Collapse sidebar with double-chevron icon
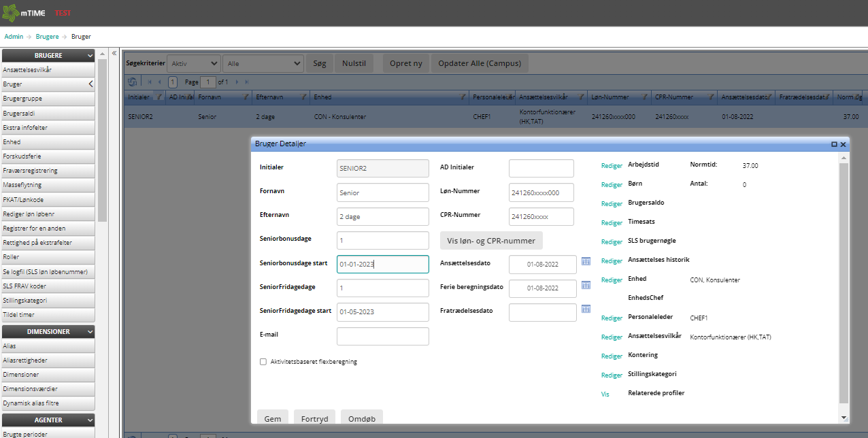 coord(114,53)
